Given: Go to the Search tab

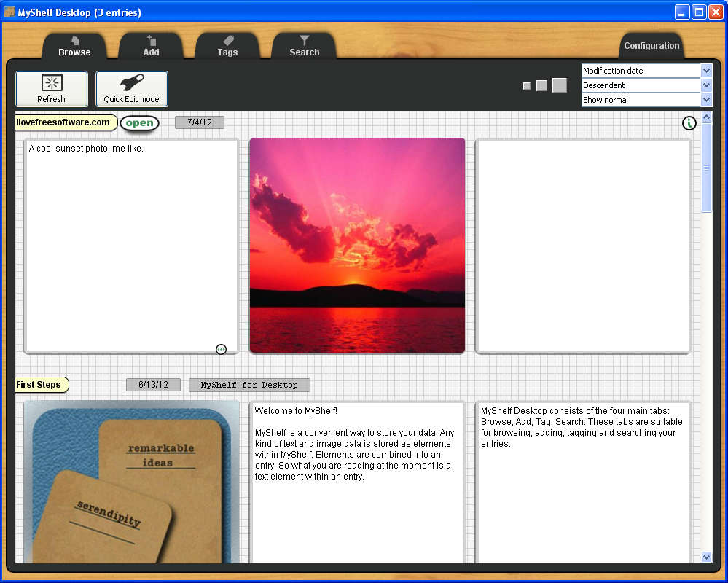Looking at the screenshot, I should click(x=304, y=46).
